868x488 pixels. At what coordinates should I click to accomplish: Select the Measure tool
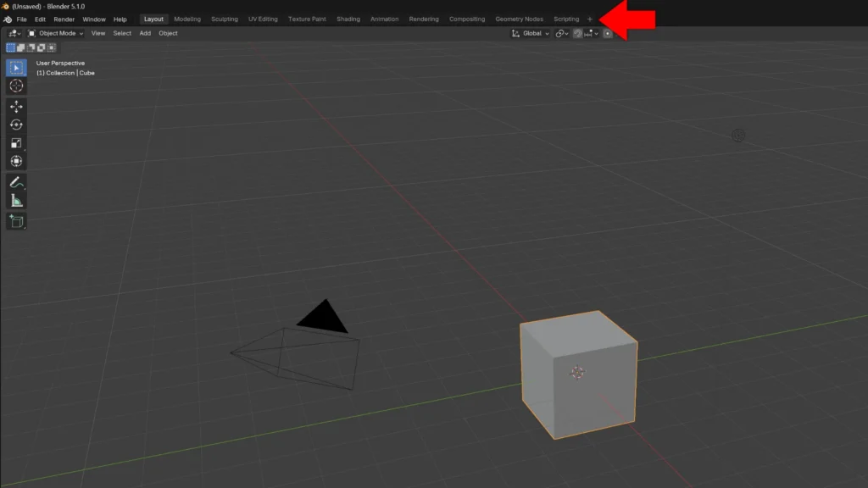click(16, 201)
